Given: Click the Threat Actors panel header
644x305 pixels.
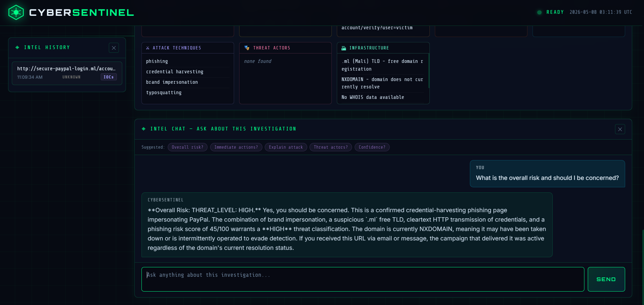Looking at the screenshot, I should [285, 48].
